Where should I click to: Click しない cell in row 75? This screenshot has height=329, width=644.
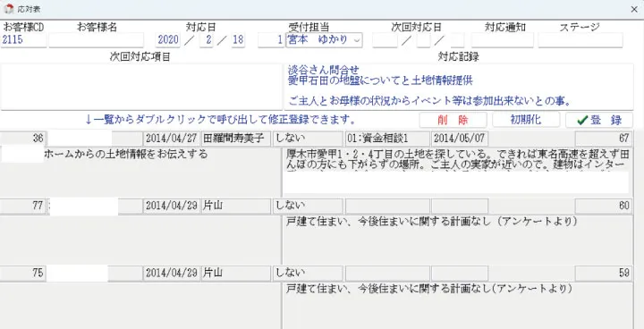point(308,274)
